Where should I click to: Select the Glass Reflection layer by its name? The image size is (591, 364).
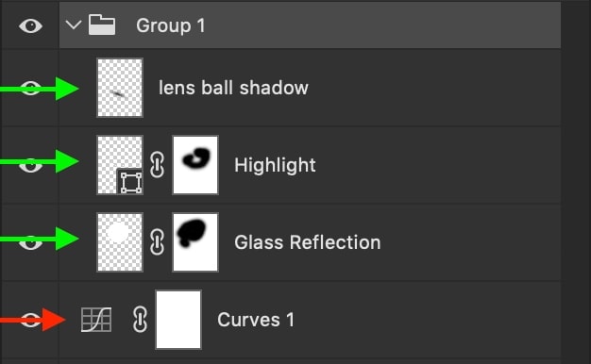(307, 242)
